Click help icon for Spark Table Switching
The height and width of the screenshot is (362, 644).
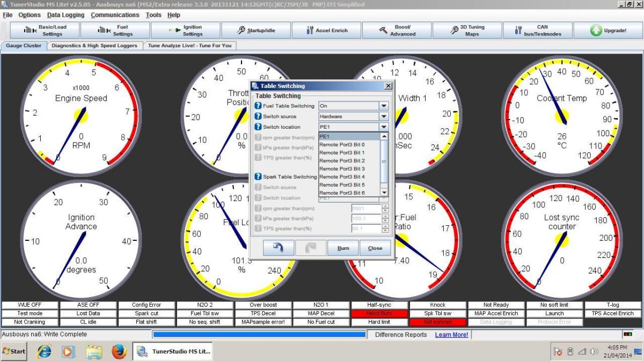tap(258, 176)
